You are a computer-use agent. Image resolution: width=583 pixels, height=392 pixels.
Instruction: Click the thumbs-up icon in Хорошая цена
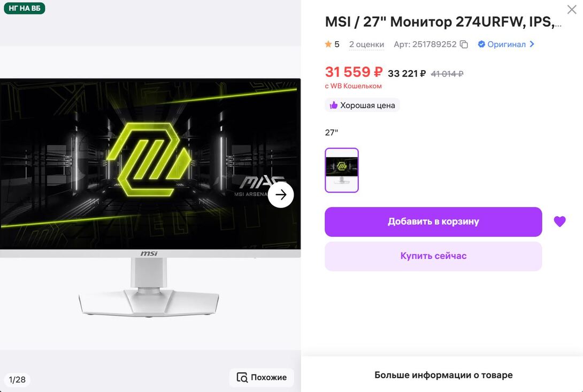(x=334, y=105)
